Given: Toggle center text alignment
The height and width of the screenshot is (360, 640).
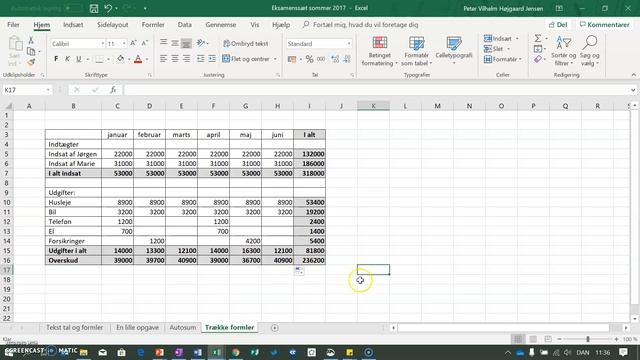Looking at the screenshot, I should pos(175,59).
